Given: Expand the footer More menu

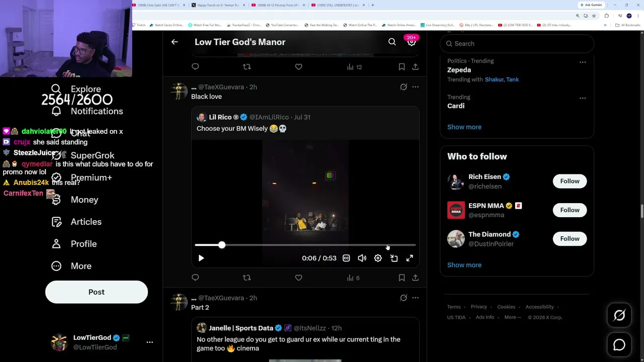Looking at the screenshot, I should tap(513, 317).
